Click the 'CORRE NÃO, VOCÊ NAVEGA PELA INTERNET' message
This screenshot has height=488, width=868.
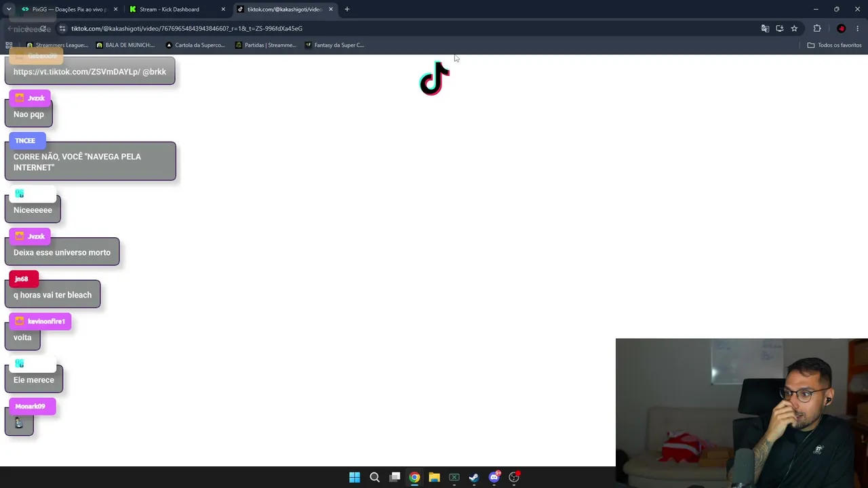[x=90, y=162]
